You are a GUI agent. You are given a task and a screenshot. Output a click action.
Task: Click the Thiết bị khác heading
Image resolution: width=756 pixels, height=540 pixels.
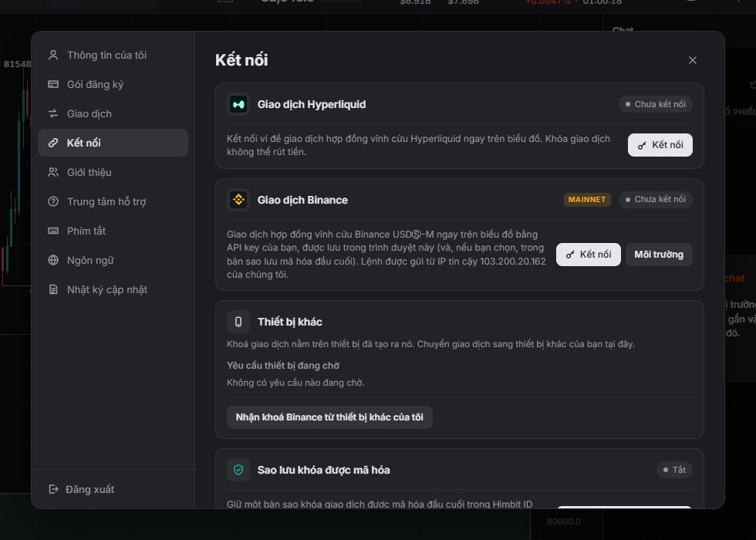click(290, 322)
